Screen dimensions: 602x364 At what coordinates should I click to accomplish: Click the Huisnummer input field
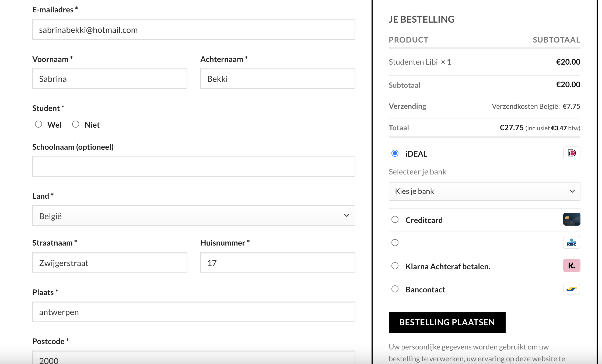(277, 263)
